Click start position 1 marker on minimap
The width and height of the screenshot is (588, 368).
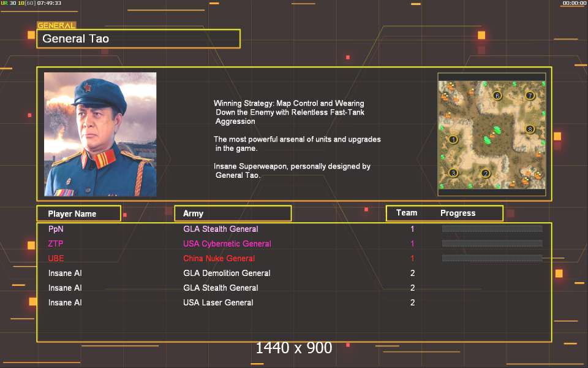(x=453, y=140)
